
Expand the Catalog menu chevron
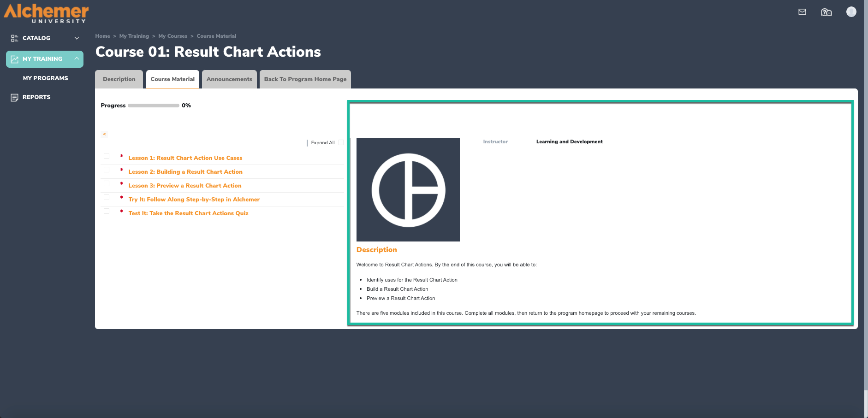tap(77, 38)
